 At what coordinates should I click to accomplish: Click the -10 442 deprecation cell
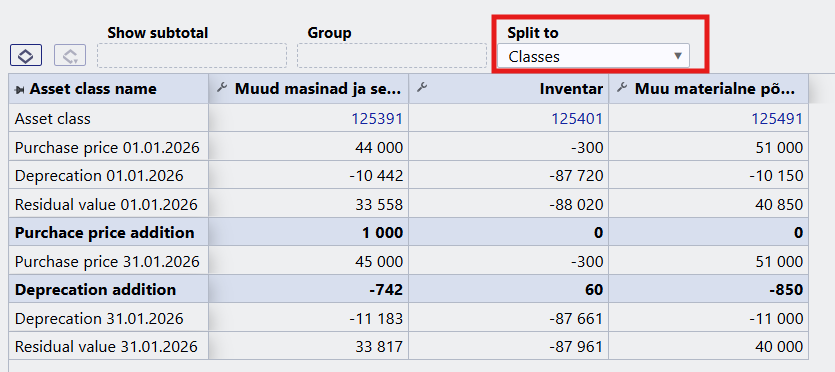click(309, 176)
